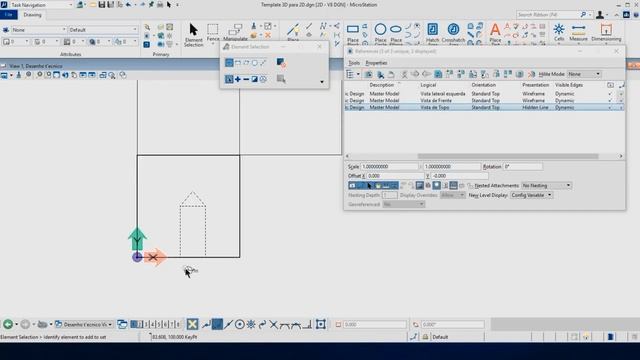
Task: Toggle view window 5 button
Action: [159, 324]
